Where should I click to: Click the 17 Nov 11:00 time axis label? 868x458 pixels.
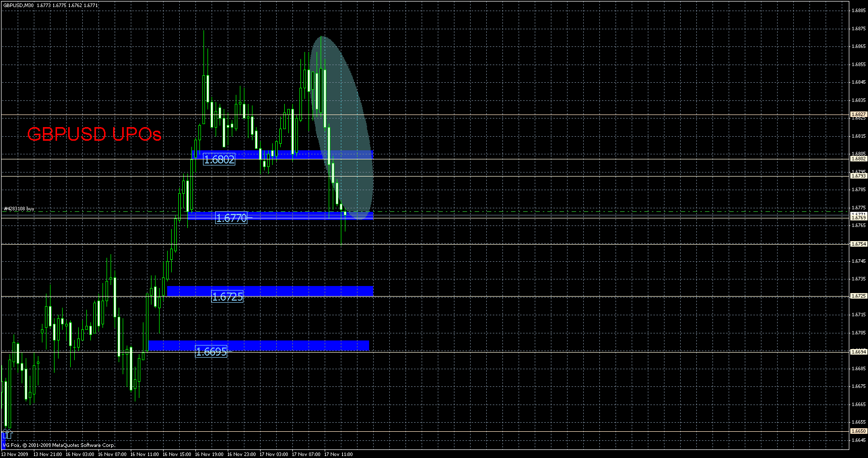click(337, 454)
